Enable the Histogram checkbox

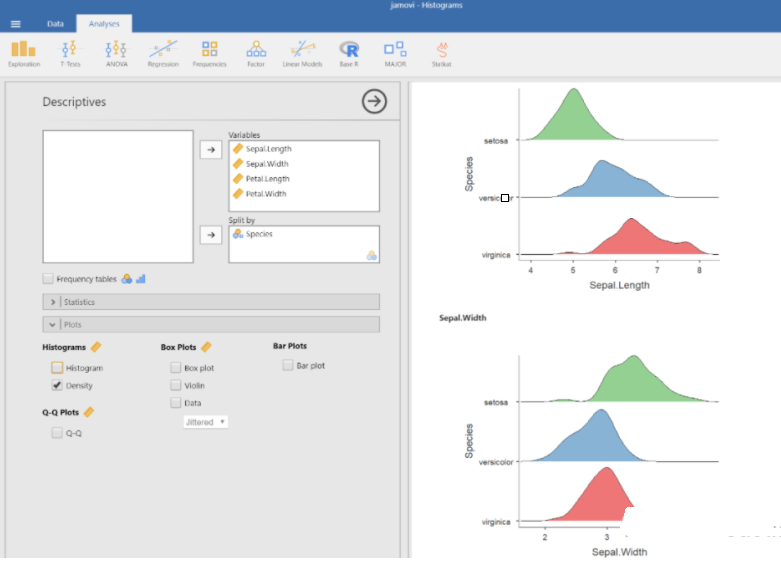58,368
